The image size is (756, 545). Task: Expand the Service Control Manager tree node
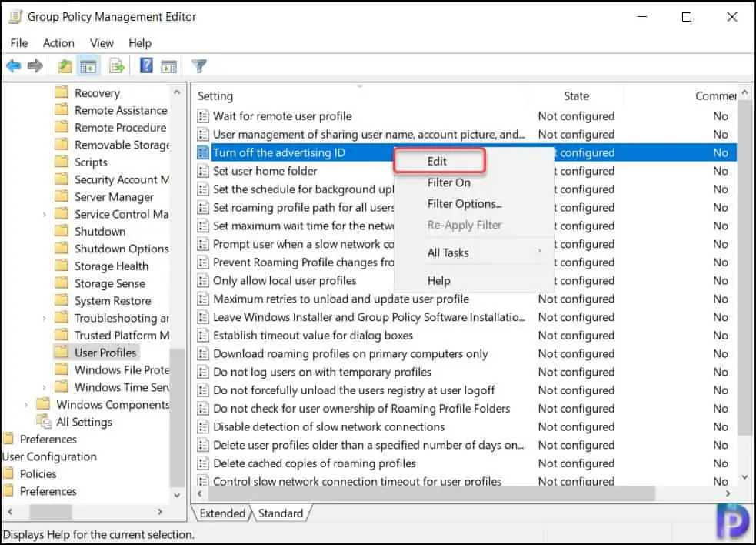pos(45,214)
